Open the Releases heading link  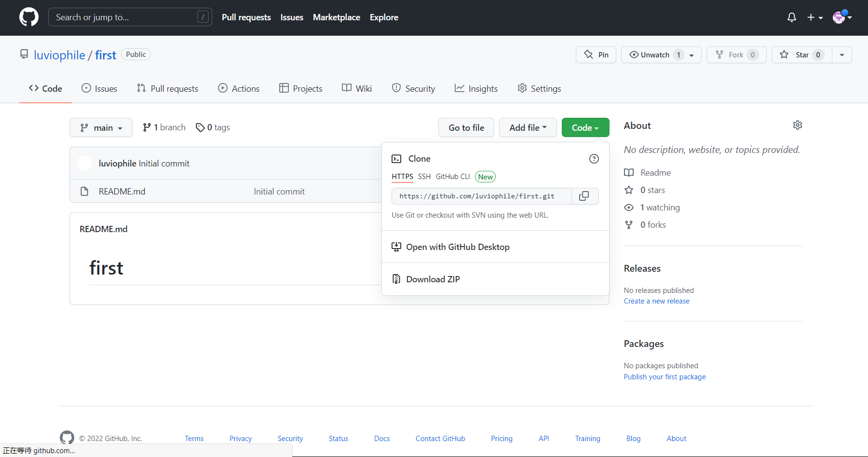[x=642, y=268]
